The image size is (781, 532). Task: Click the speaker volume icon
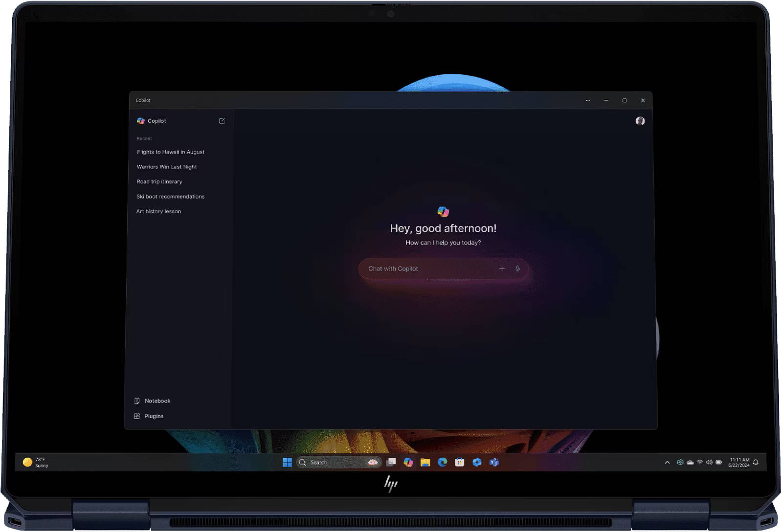709,462
